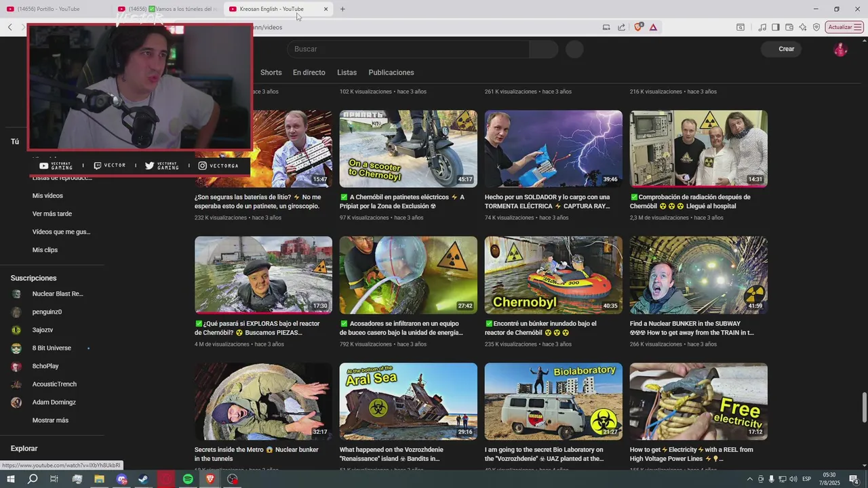
Task: Open the Listas channel tab
Action: (347, 73)
